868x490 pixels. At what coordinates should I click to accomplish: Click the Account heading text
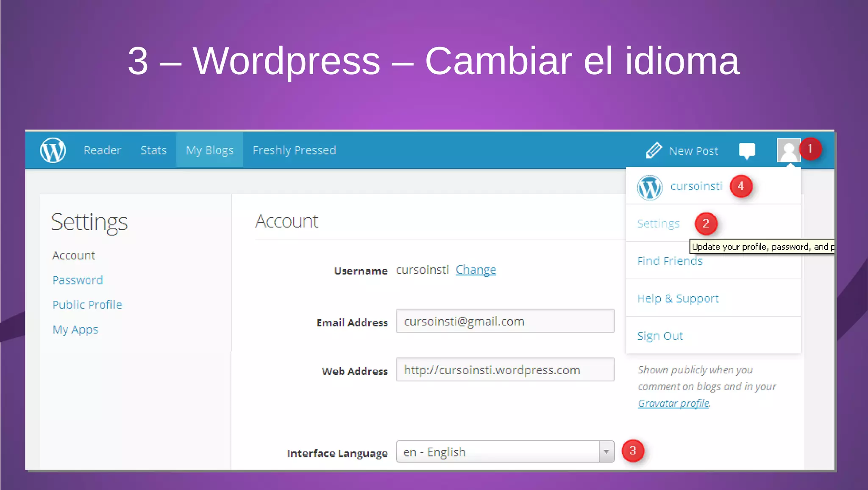[x=287, y=221]
